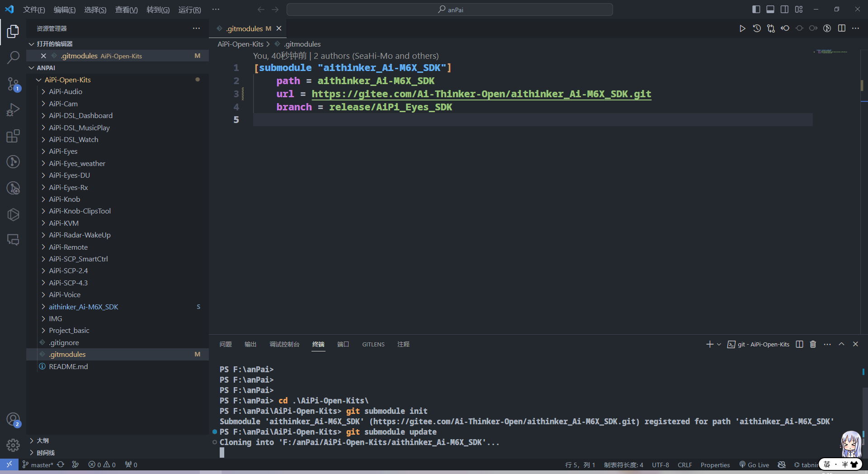Switch to the 输出 output tab
Viewport: 868px width, 474px height.
[x=250, y=344]
